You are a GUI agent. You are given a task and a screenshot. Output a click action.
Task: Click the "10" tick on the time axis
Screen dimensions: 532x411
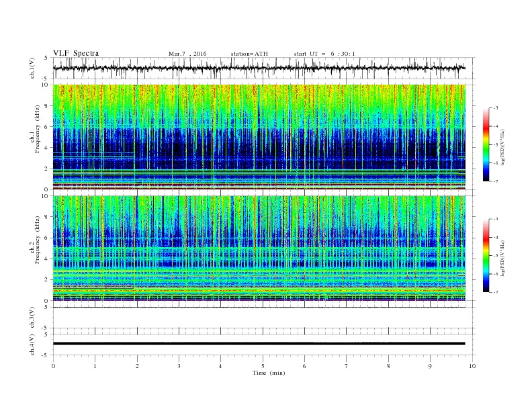[x=472, y=366]
